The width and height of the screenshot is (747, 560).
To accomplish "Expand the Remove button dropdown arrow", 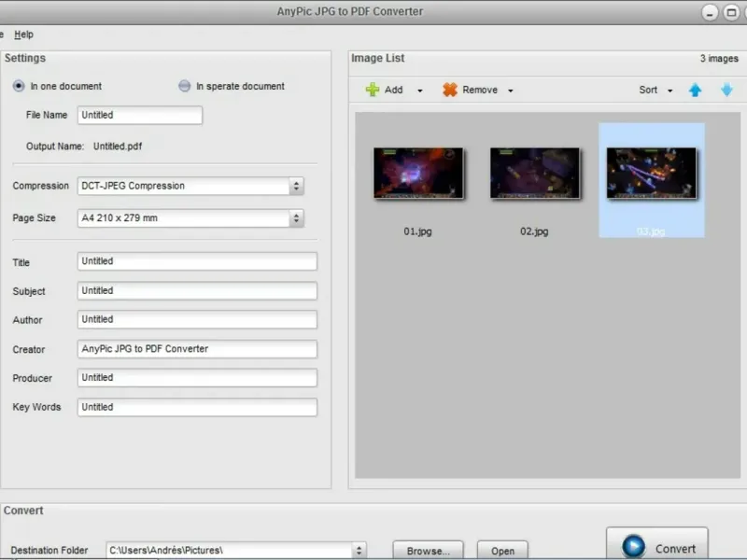I will [510, 91].
